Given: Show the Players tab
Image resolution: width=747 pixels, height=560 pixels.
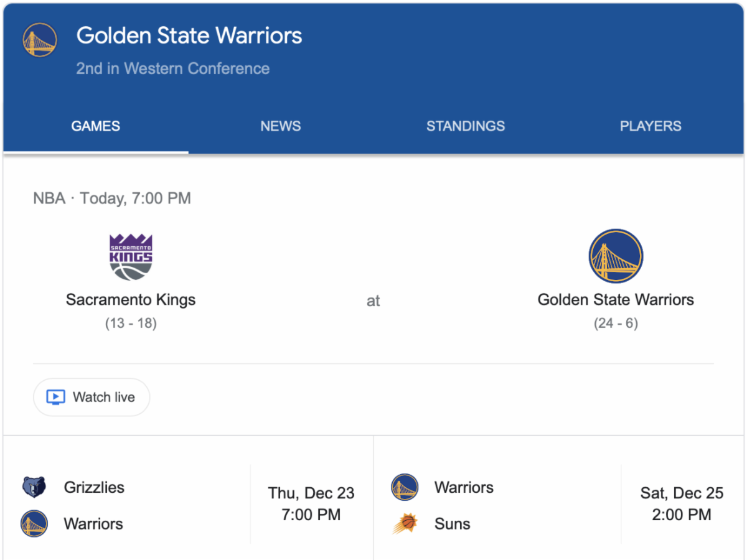Looking at the screenshot, I should click(x=651, y=126).
